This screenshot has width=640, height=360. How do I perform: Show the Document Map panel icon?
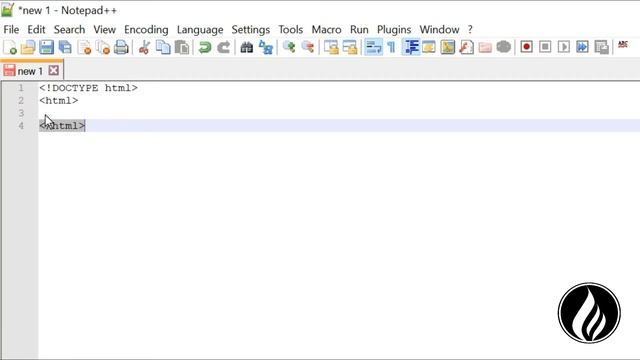coord(448,47)
